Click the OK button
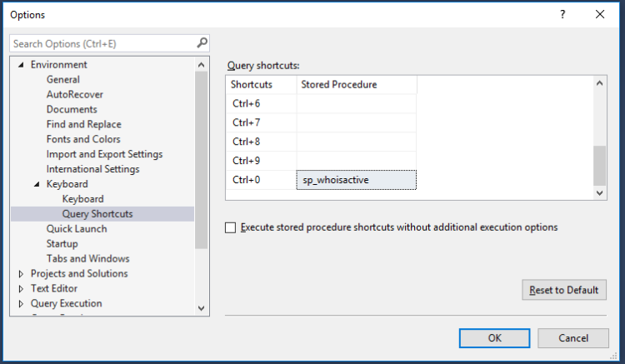Screen dimensions: 625x364 click(x=494, y=338)
